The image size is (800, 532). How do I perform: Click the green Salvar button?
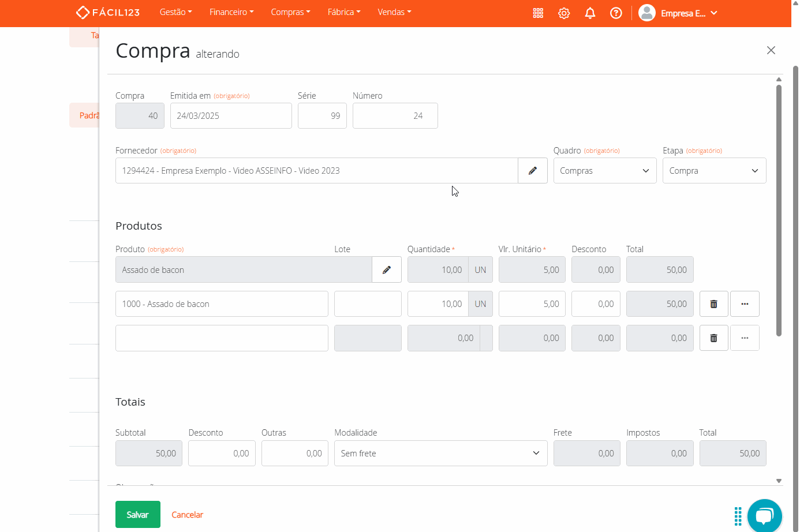point(137,515)
